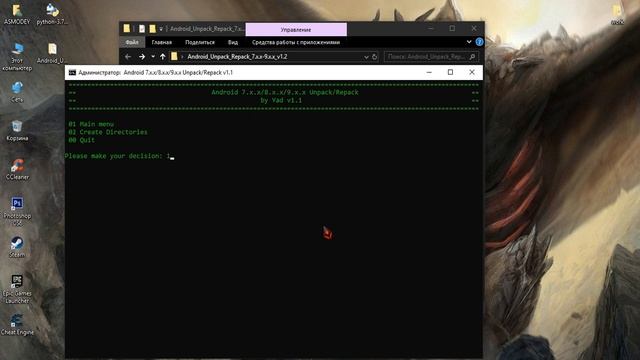Switch to the 'Главная' ribbon tab
Screen dimensions: 640x360
click(x=162, y=42)
